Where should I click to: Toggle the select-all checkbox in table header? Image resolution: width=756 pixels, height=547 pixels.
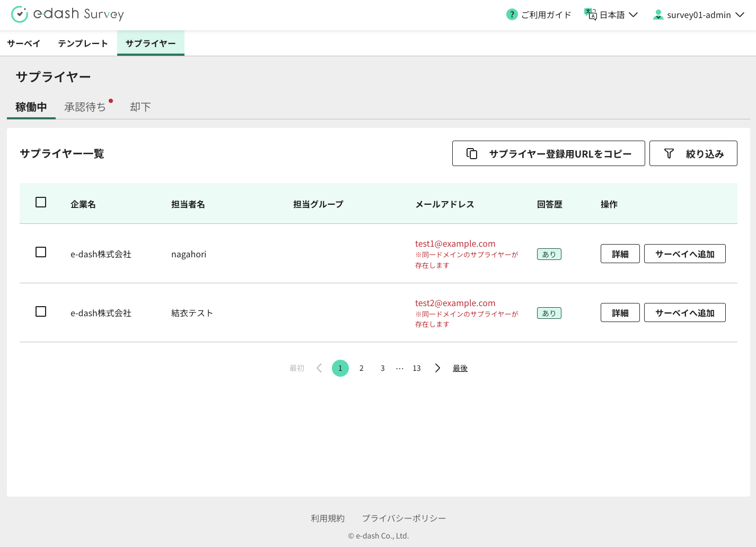coord(41,202)
